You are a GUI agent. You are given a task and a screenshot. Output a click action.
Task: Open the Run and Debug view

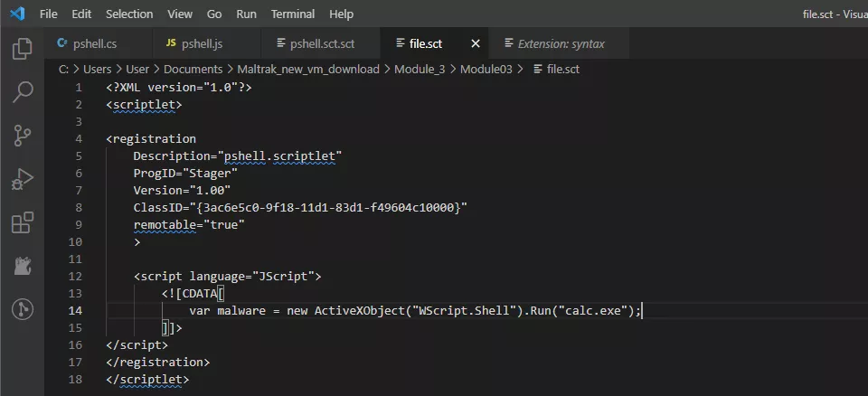[x=22, y=179]
